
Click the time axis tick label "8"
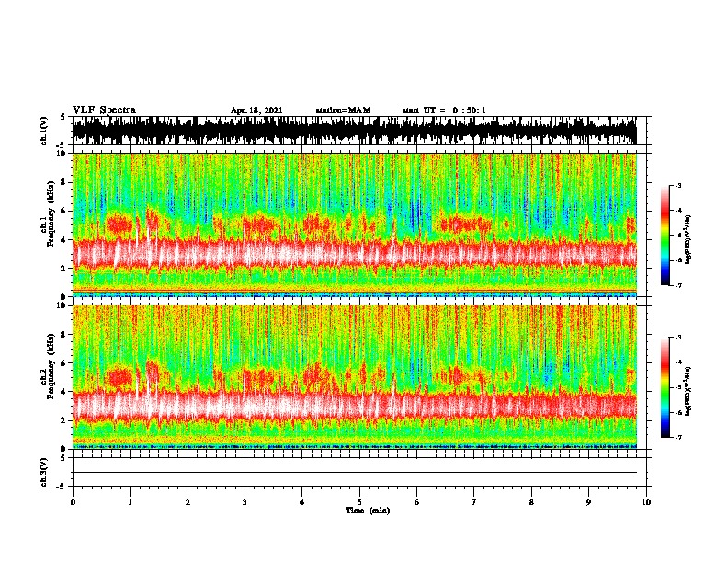tap(531, 502)
